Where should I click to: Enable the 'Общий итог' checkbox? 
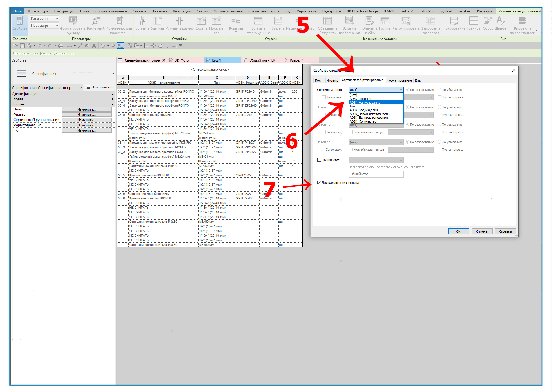[x=319, y=160]
